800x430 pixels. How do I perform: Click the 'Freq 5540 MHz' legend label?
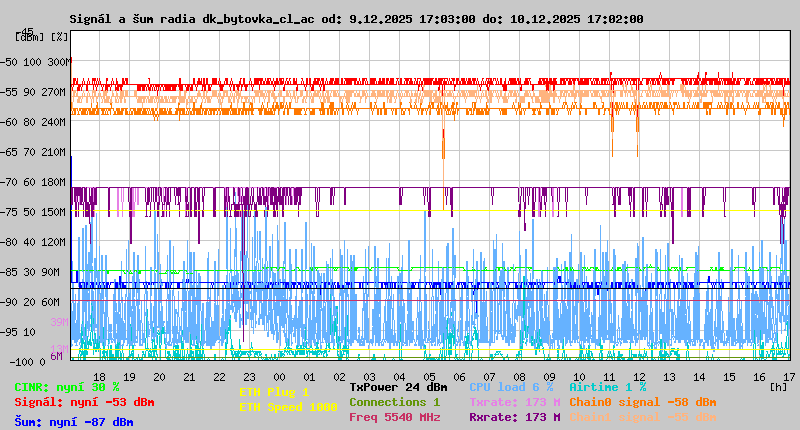point(394,417)
